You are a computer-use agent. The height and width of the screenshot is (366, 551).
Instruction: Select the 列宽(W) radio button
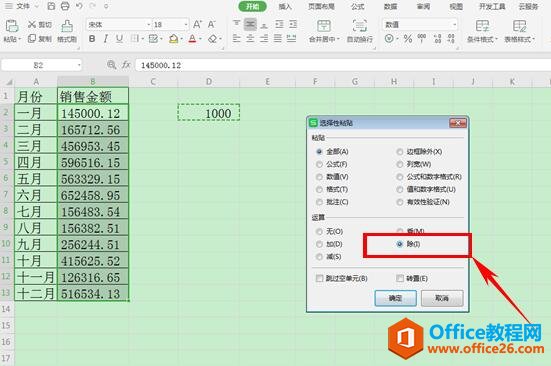400,164
